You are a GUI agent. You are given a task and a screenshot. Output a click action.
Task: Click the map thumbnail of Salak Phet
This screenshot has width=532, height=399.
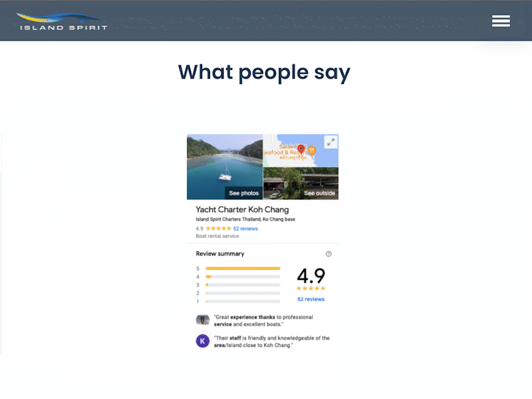(x=301, y=151)
